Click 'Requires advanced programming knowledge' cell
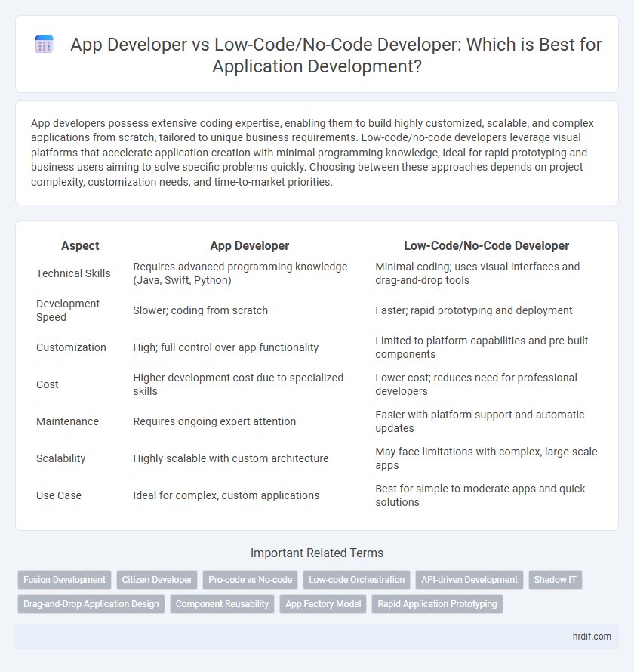The width and height of the screenshot is (634, 672). 249,273
